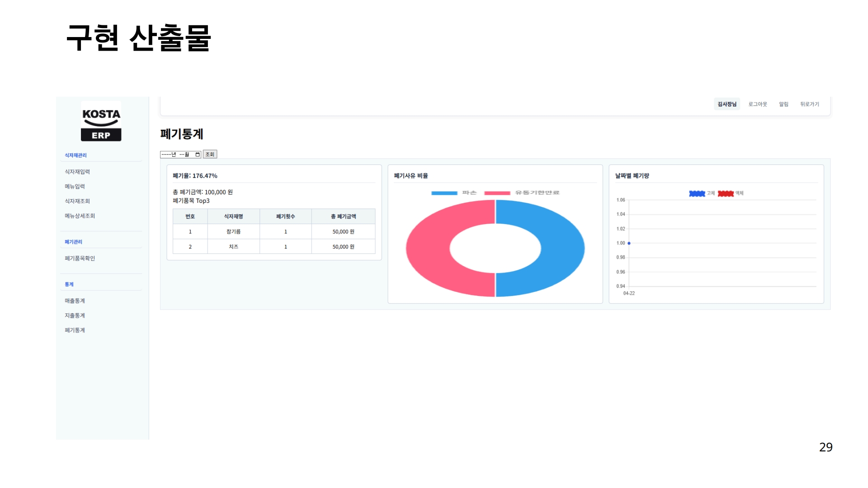Click 뒤로가기 to go back
This screenshot has height=488, width=868.
coord(810,104)
